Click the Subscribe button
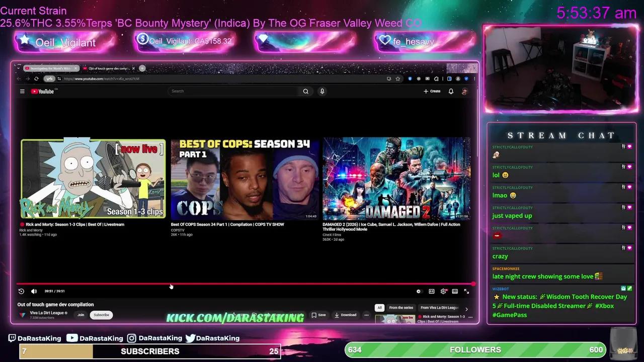The height and width of the screenshot is (362, 644). pos(101,315)
